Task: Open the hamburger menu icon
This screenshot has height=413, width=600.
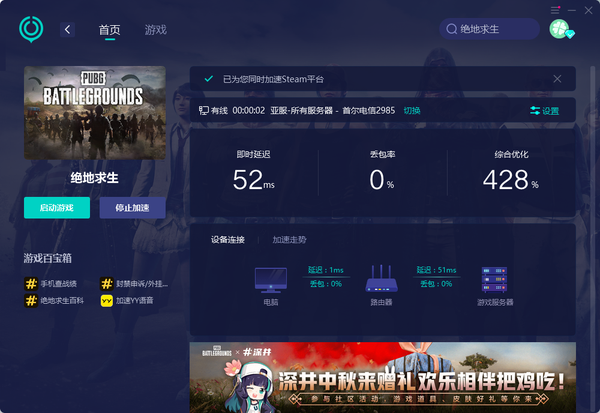Action: (x=555, y=10)
